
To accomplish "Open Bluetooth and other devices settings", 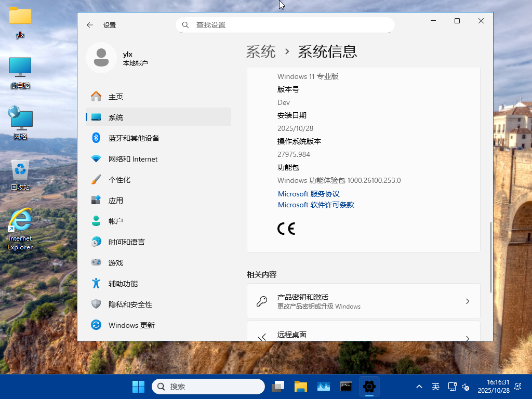I will click(x=134, y=138).
